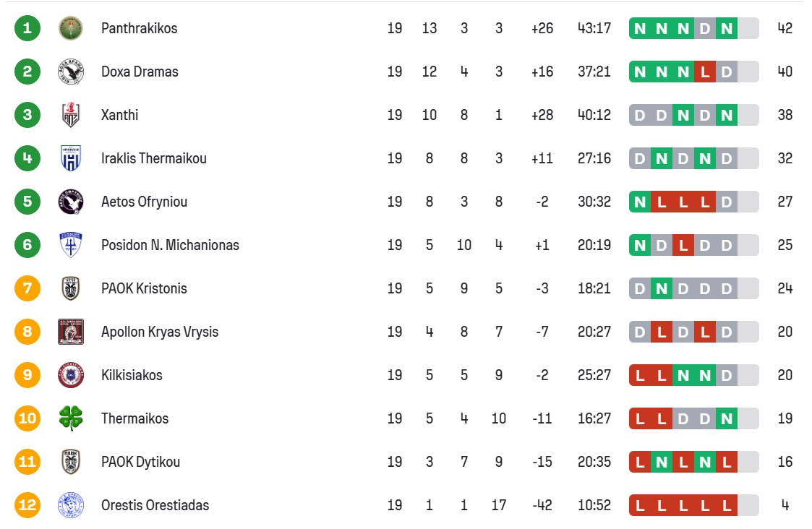Image resolution: width=812 pixels, height=529 pixels.
Task: Click the Apollon Kryas Vrysis crest
Action: pos(70,332)
